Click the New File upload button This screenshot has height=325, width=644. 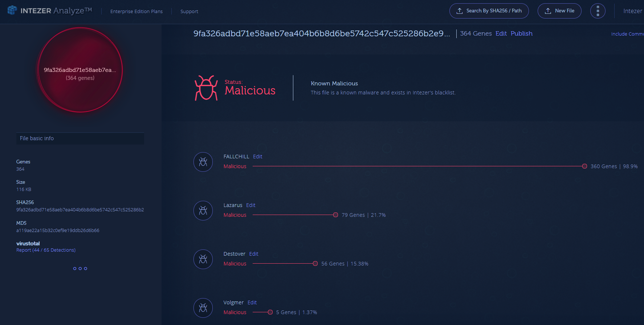pyautogui.click(x=559, y=11)
